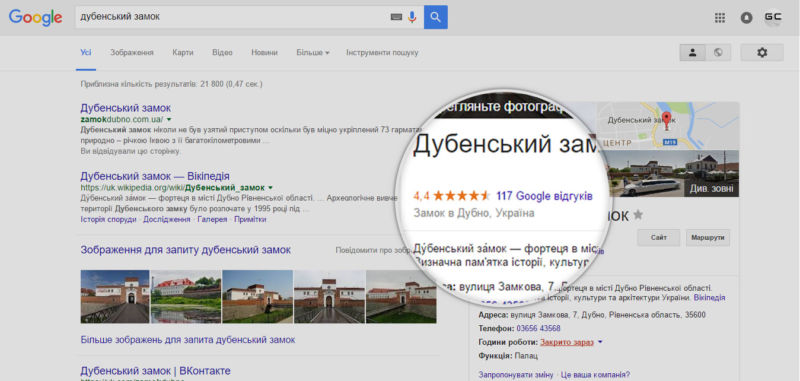Start voice search with microphone icon
The image size is (800, 381).
[412, 17]
